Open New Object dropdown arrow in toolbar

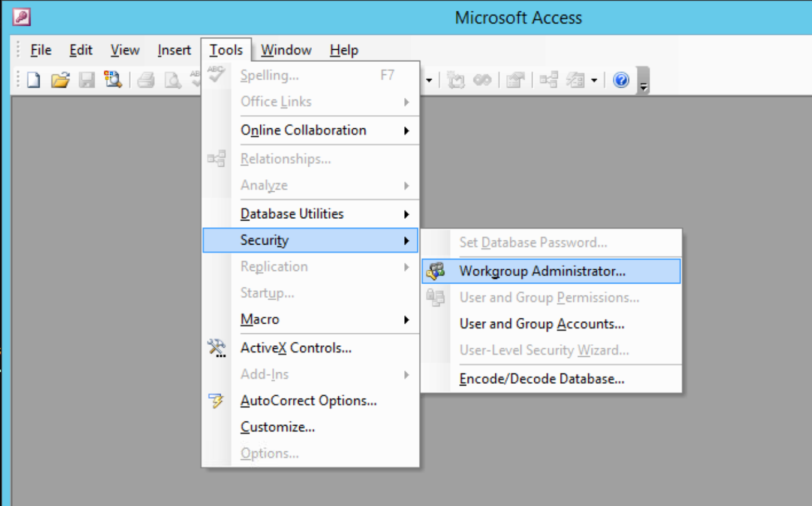[594, 80]
